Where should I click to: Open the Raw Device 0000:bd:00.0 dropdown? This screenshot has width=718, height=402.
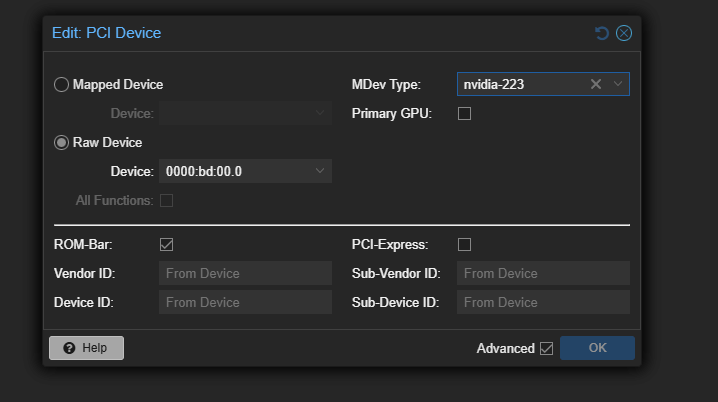pyautogui.click(x=320, y=171)
